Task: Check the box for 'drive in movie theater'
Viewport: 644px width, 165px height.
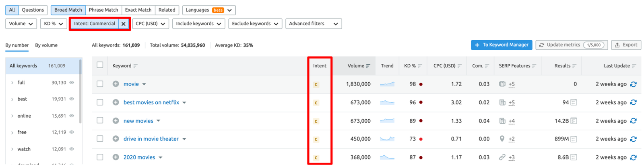Action: (100, 139)
